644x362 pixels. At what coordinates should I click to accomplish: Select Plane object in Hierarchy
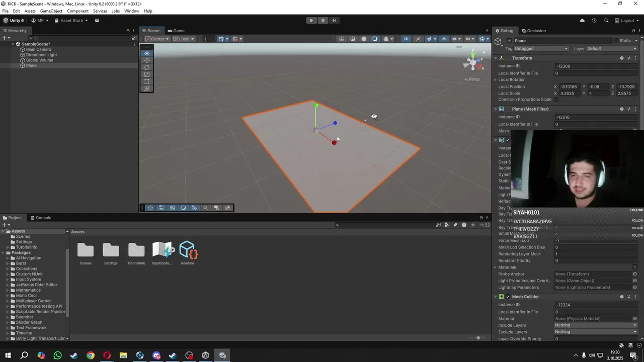[x=31, y=66]
